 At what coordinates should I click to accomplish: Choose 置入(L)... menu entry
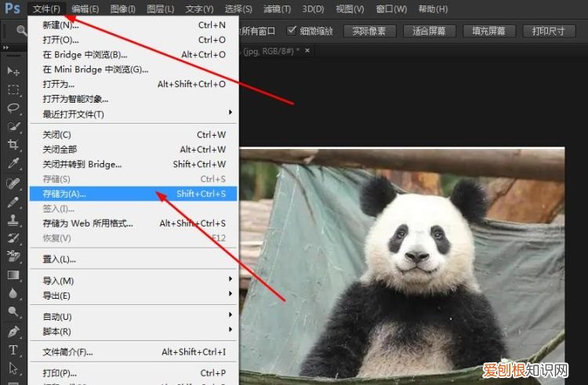pyautogui.click(x=133, y=259)
